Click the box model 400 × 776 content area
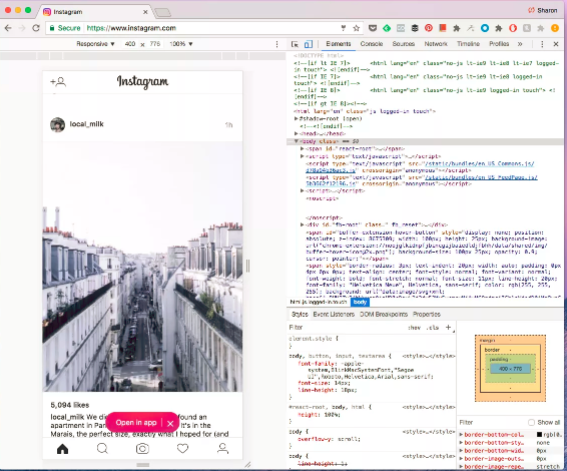The image size is (567, 471). pyautogui.click(x=510, y=369)
